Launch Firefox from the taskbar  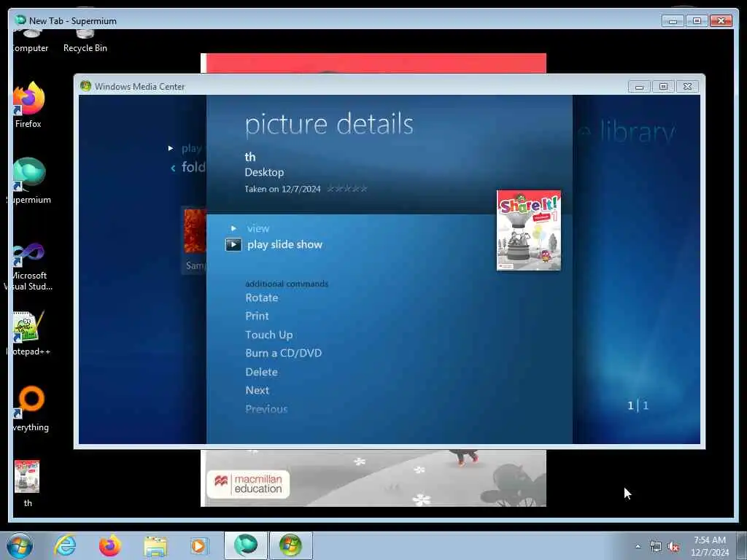[x=109, y=545]
